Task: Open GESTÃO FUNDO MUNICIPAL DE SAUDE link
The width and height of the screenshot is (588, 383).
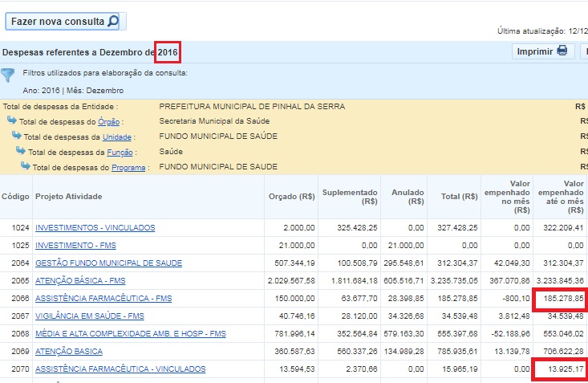Action: [x=108, y=263]
